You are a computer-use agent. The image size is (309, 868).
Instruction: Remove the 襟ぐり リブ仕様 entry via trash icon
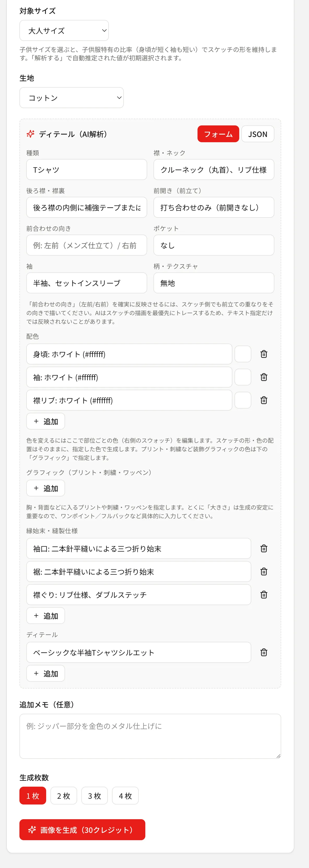coord(264,594)
